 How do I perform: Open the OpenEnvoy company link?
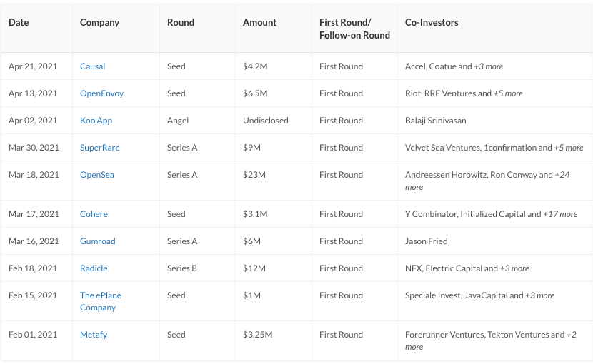pos(101,93)
